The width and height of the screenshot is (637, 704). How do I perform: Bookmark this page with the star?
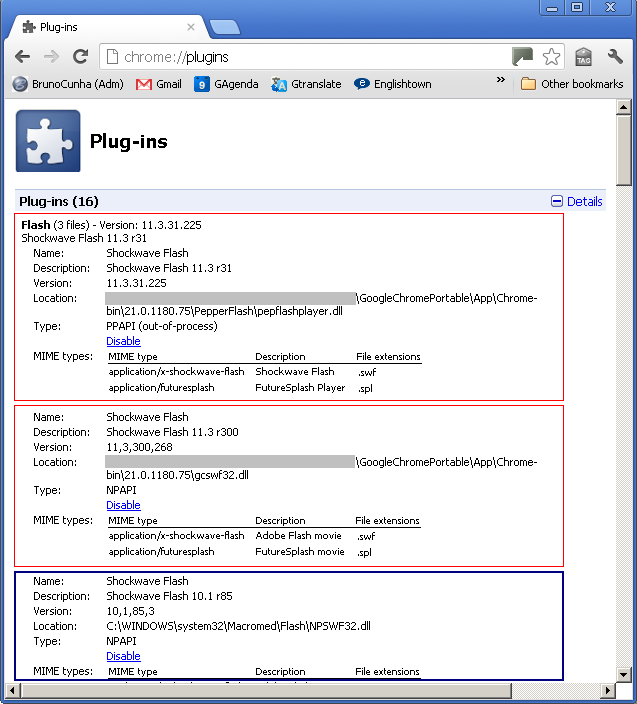(551, 57)
